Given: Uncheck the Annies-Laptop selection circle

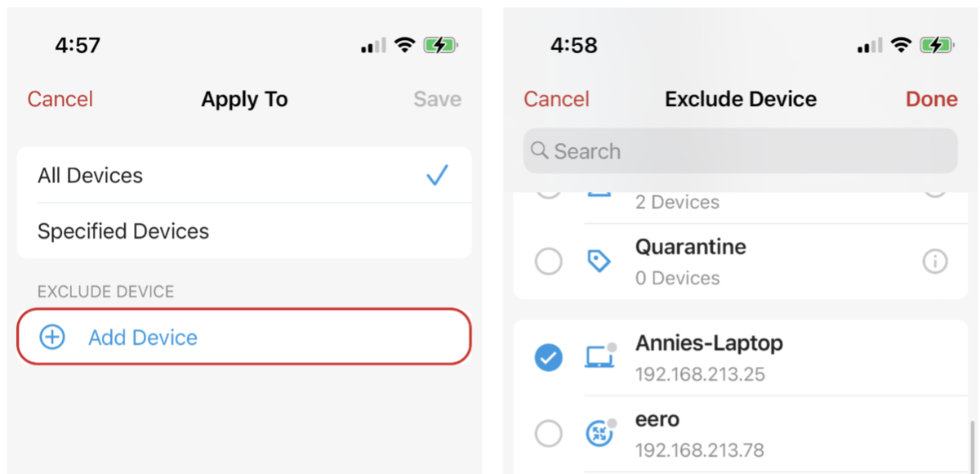Looking at the screenshot, I should coord(548,357).
